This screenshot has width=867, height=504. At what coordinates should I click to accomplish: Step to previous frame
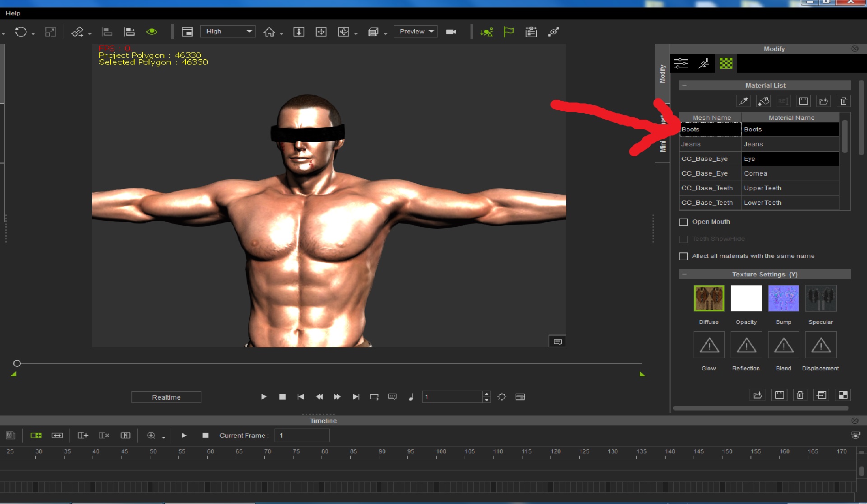click(319, 397)
